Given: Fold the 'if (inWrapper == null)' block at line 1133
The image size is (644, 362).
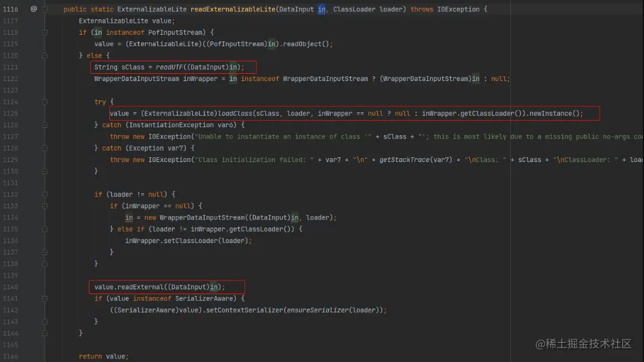Looking at the screenshot, I should (x=45, y=206).
